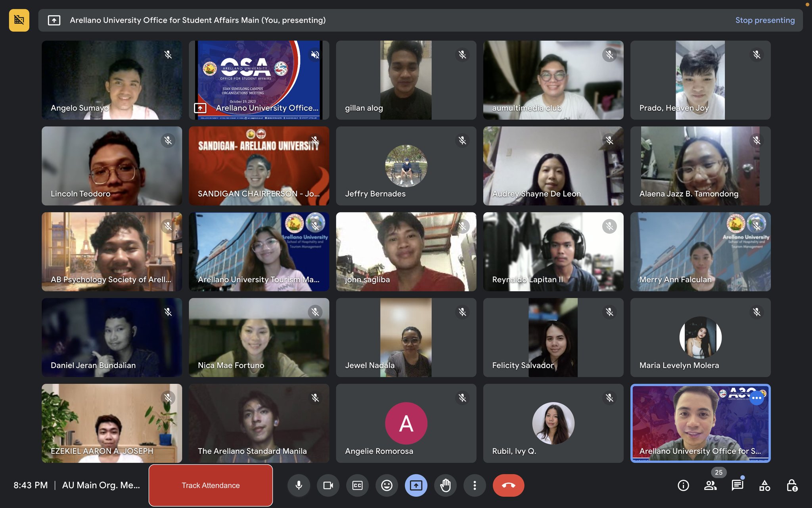The width and height of the screenshot is (812, 508).
Task: Click the AU Main Org. Me... meeting name text
Action: point(101,485)
